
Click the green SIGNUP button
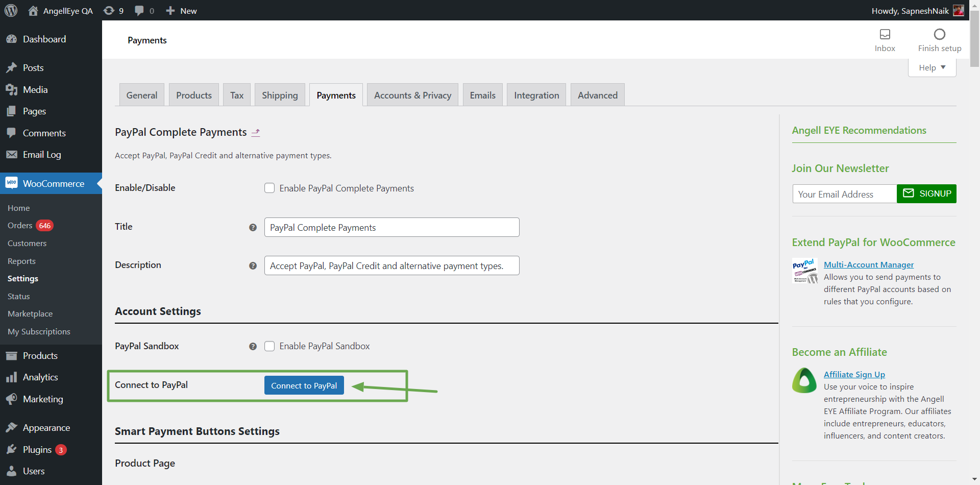[x=926, y=193]
